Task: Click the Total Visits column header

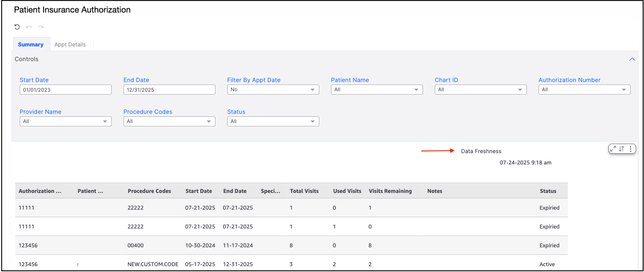Action: pyautogui.click(x=304, y=191)
